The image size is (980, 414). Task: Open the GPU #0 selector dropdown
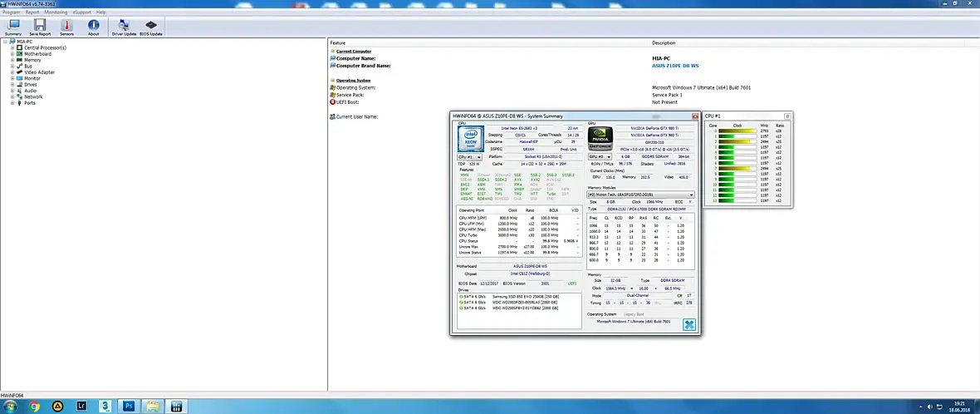coord(600,157)
